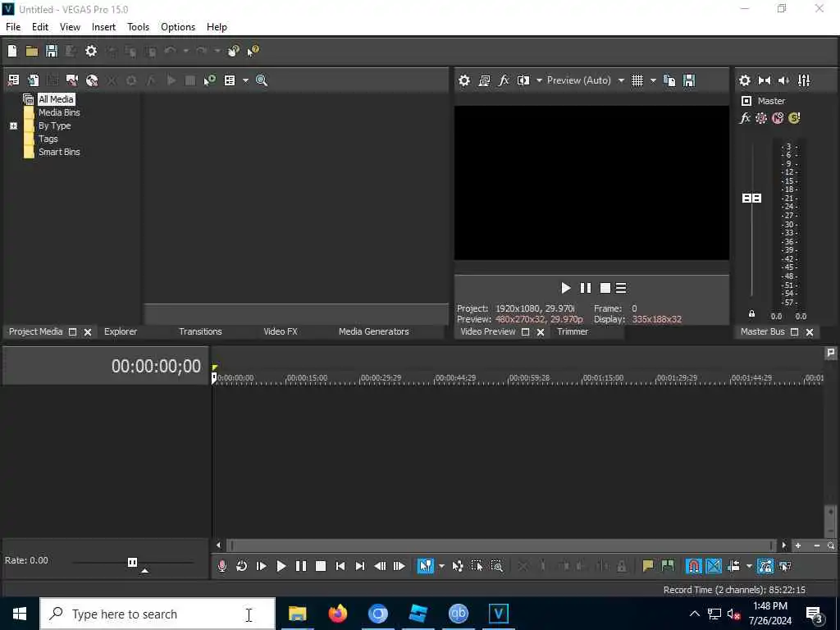Select the Envelope Edit tool
Viewport: 840px width, 630px height.
458,566
